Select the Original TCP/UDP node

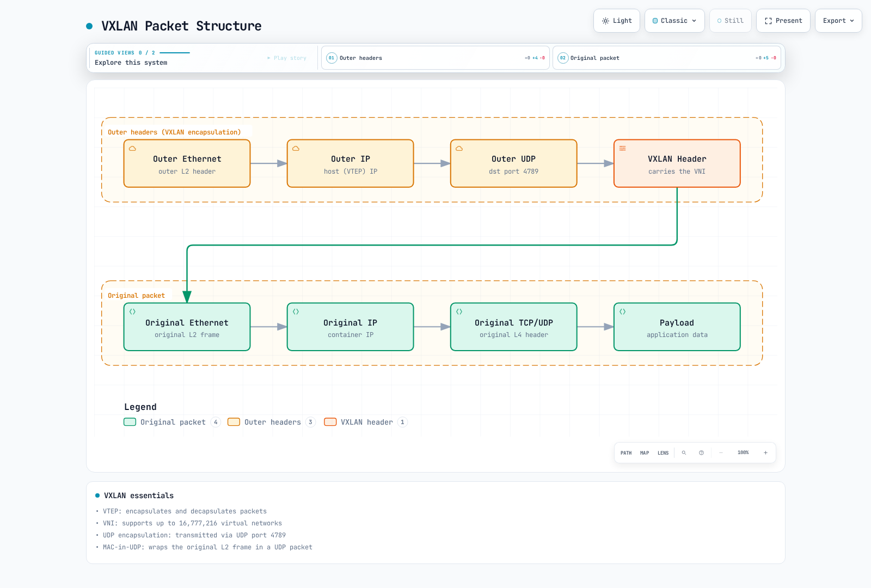[x=514, y=327]
